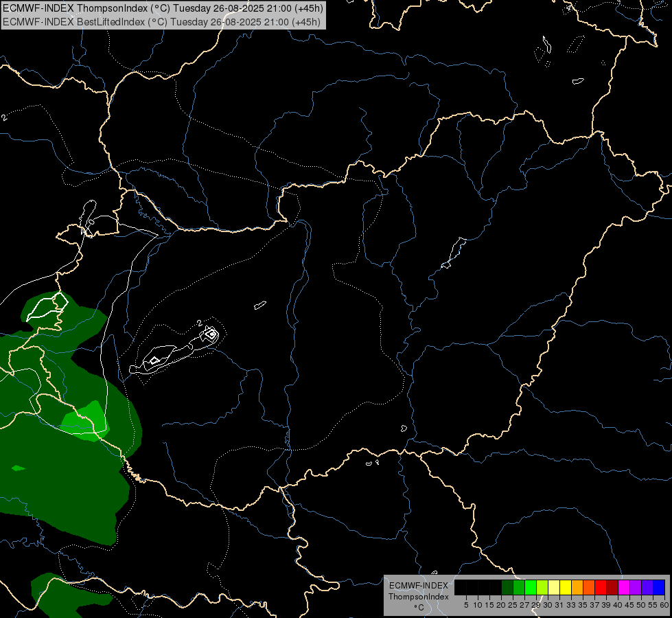Select the magenta 40–45 legend swatch
This screenshot has width=672, height=618.
[624, 588]
